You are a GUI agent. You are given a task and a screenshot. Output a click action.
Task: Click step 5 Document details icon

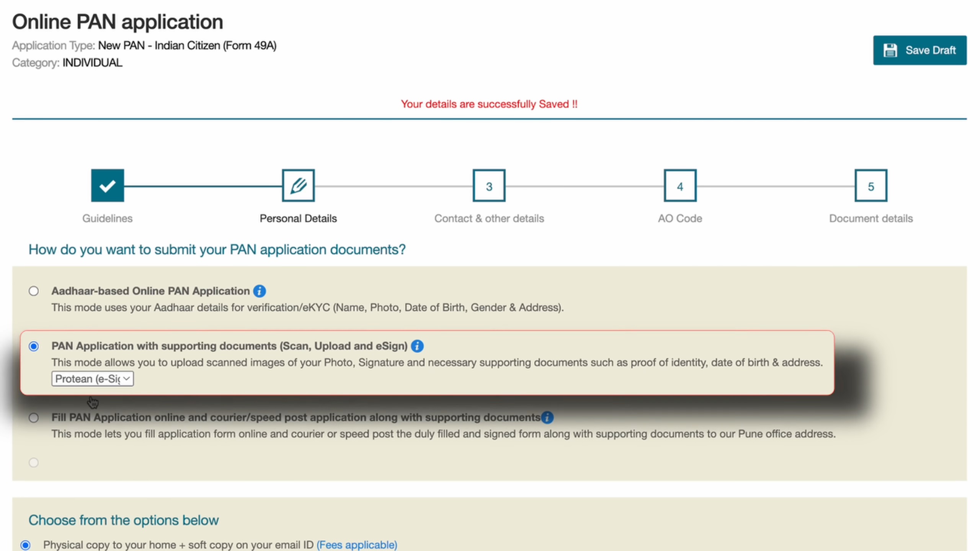[x=871, y=186]
